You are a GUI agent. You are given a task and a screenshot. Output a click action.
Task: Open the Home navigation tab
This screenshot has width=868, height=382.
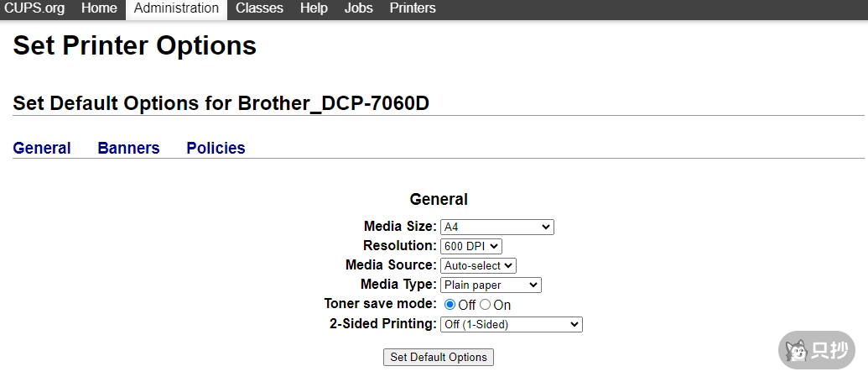tap(99, 8)
